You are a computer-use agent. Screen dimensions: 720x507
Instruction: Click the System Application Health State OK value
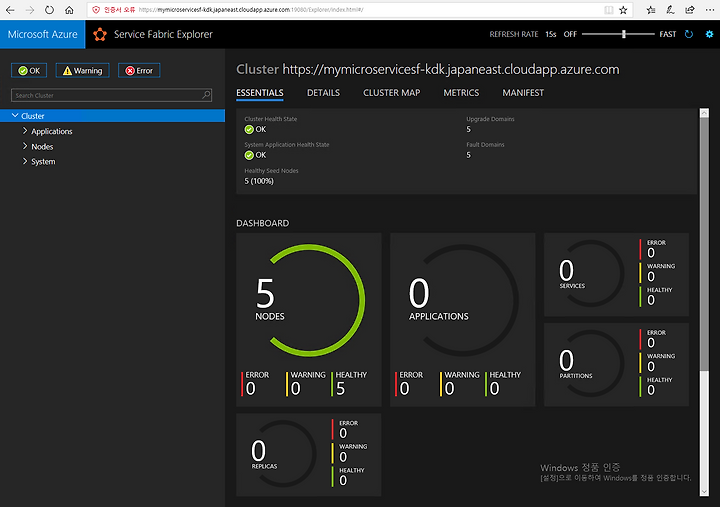[255, 155]
